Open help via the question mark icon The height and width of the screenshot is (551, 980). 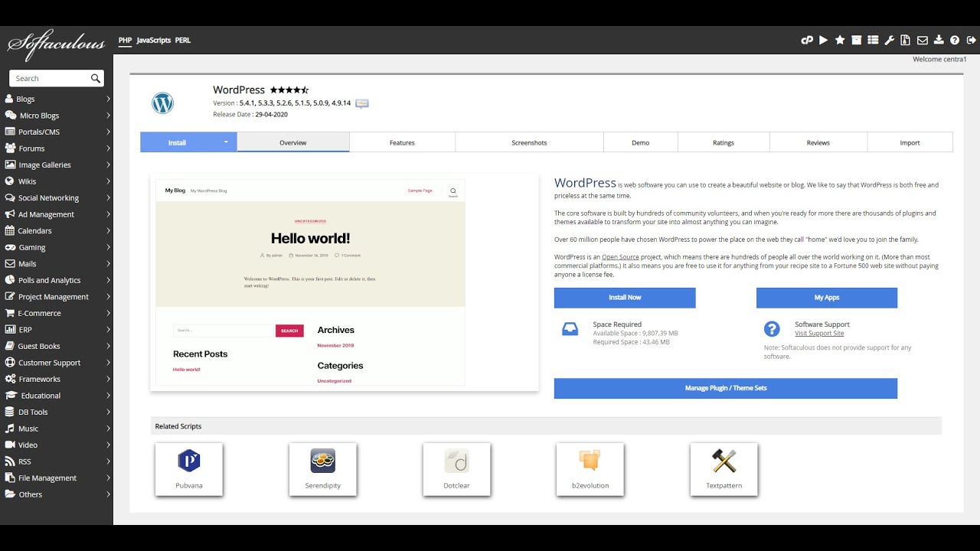coord(955,41)
